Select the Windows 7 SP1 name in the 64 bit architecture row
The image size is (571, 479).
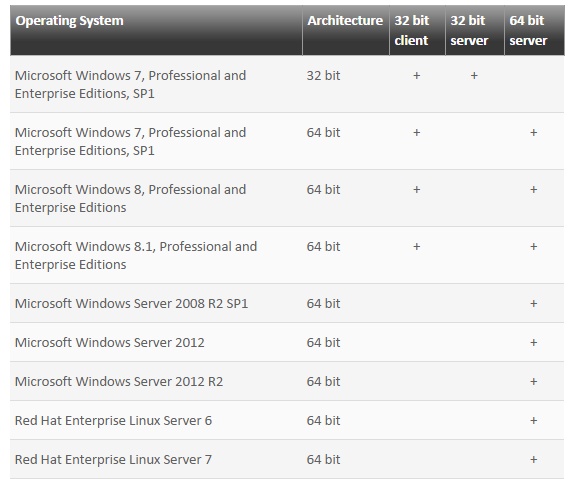[x=130, y=141]
